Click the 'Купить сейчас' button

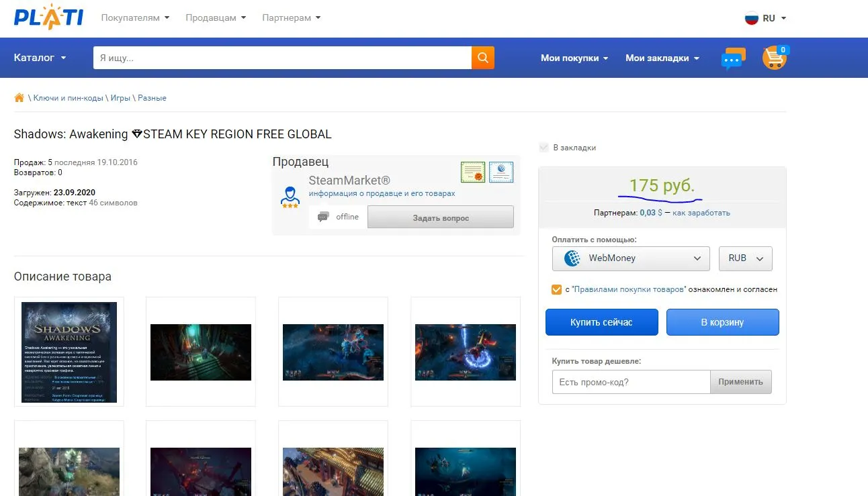601,322
